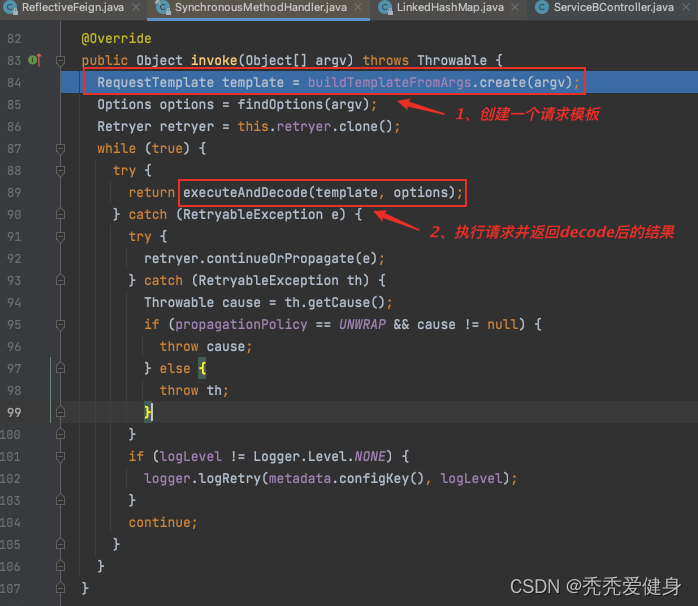The image size is (698, 606).
Task: Collapse the while loop fold on line 87
Action: pos(61,148)
